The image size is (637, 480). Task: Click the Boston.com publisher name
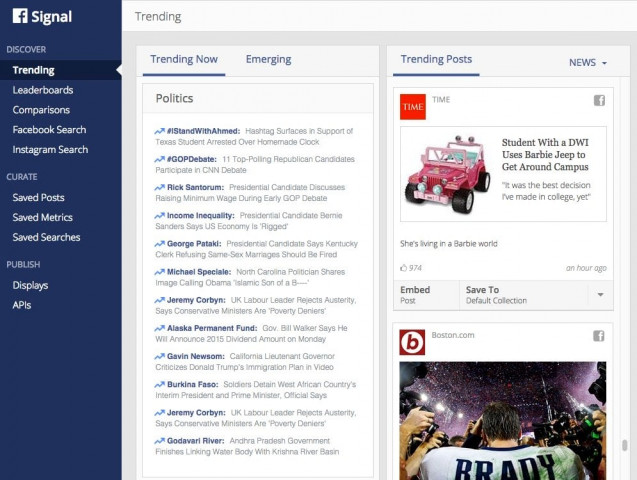tap(453, 335)
